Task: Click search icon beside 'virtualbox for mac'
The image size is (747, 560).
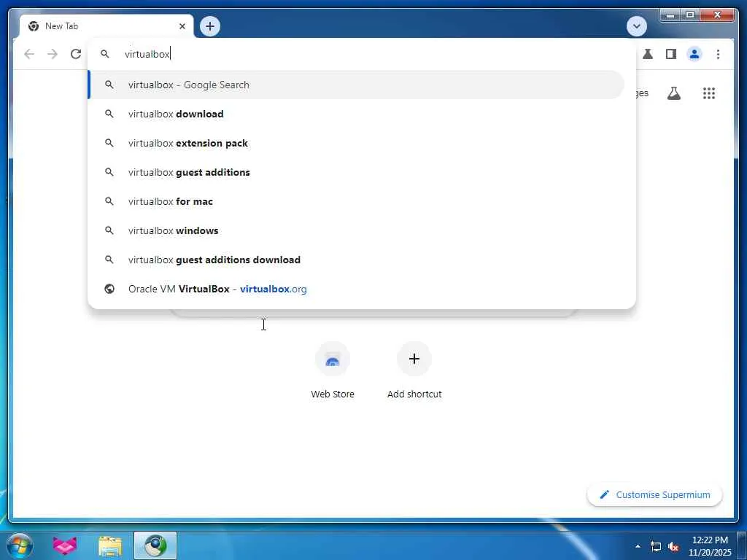Action: [109, 201]
